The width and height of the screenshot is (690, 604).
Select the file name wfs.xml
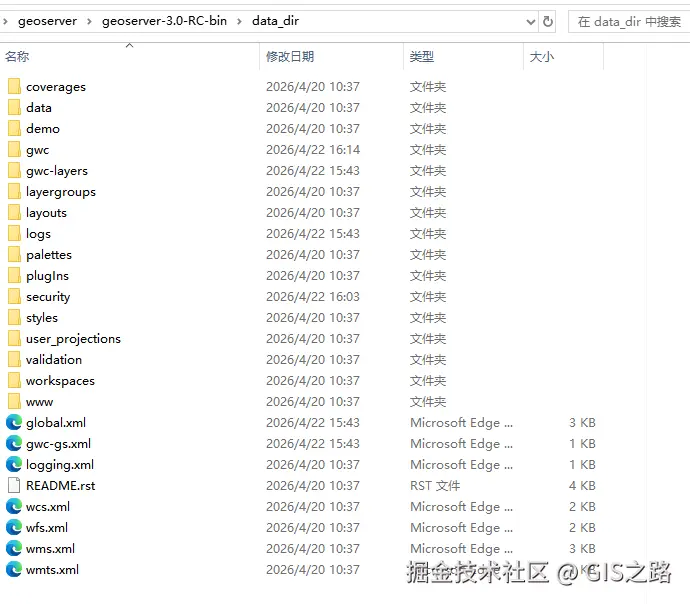tap(47, 527)
